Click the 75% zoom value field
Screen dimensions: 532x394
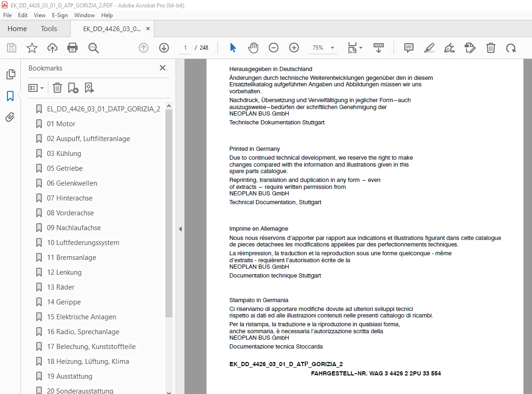coord(318,48)
